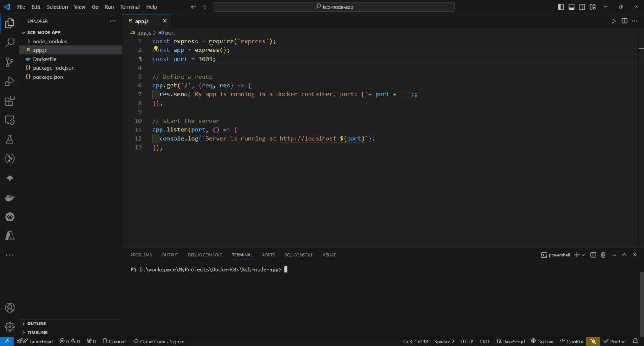Open Explorer Views and More Actions ellipsis

pyautogui.click(x=113, y=21)
